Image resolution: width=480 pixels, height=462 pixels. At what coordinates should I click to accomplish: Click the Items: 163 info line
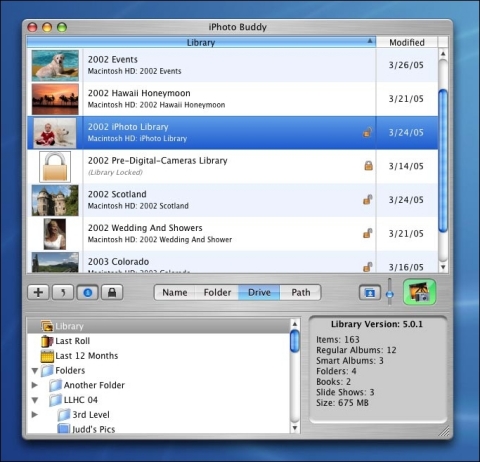(x=338, y=339)
